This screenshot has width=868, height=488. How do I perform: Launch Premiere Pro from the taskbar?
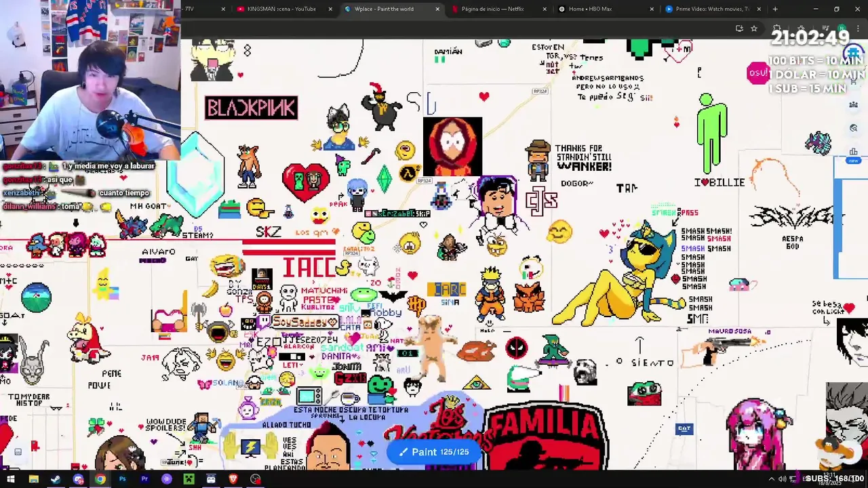[x=144, y=479]
